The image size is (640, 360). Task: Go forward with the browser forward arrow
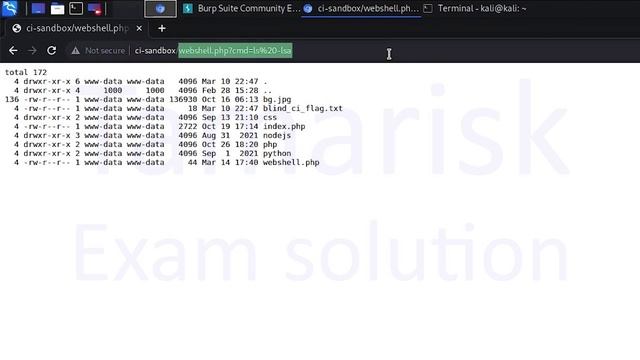tap(32, 51)
